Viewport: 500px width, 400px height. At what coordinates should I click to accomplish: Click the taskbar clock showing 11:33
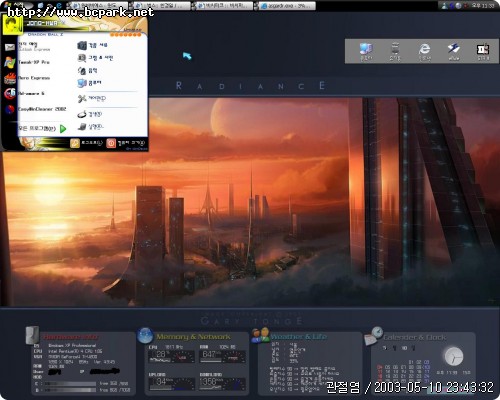pyautogui.click(x=482, y=6)
